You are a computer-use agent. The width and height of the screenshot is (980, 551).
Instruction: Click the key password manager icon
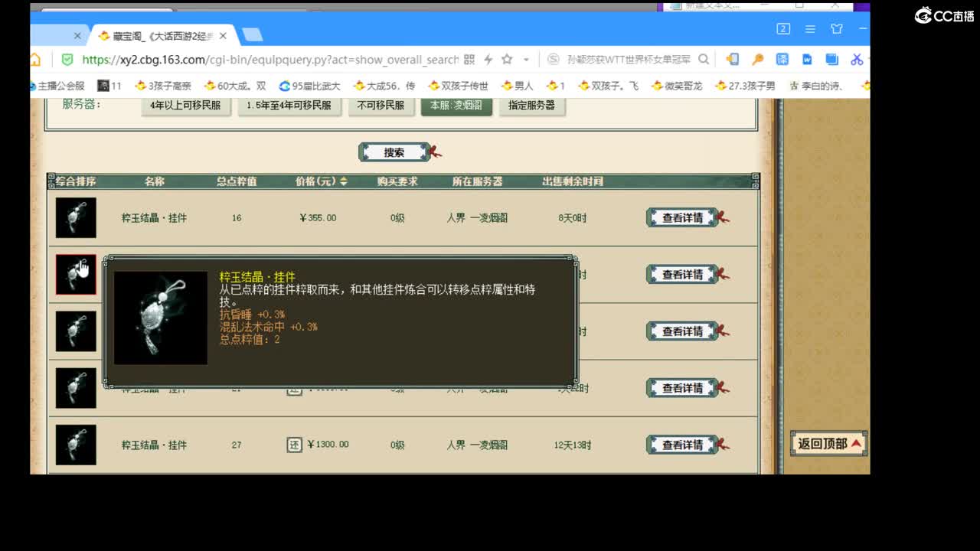coord(757,60)
